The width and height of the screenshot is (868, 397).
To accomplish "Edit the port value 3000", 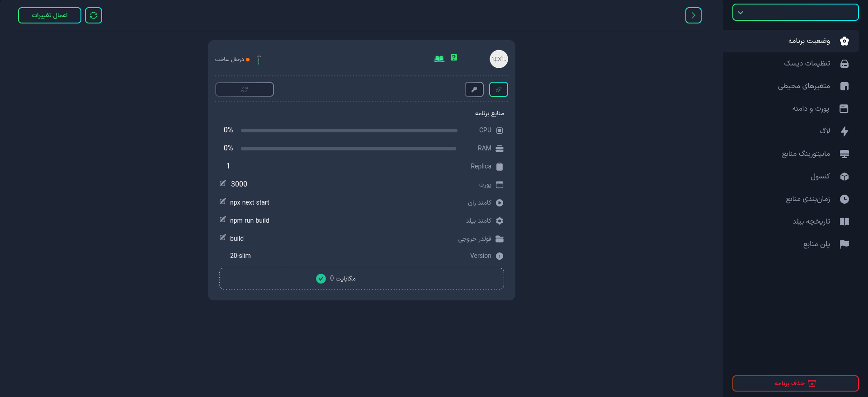I will [x=223, y=183].
